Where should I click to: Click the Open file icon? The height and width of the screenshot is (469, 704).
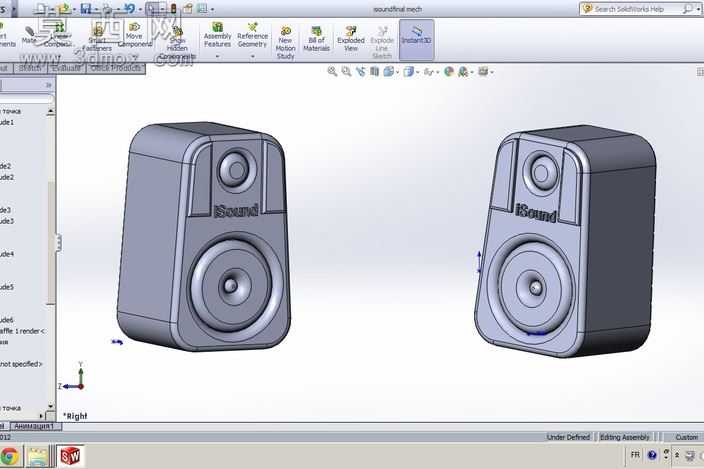(x=64, y=9)
